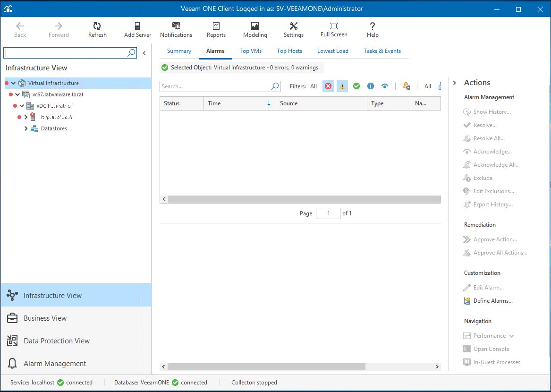Collapse the Virtual Infrastructure node
The image size is (551, 392).
tap(13, 83)
